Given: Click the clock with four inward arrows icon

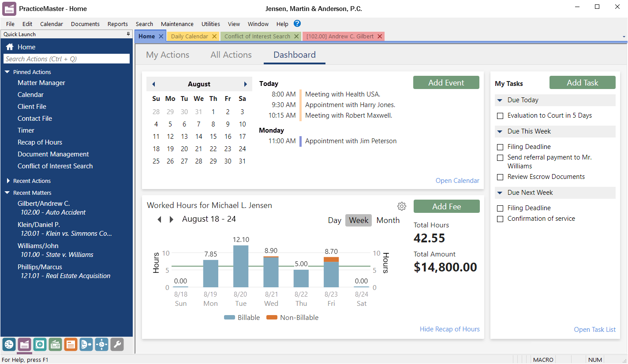Looking at the screenshot, I should click(x=101, y=345).
